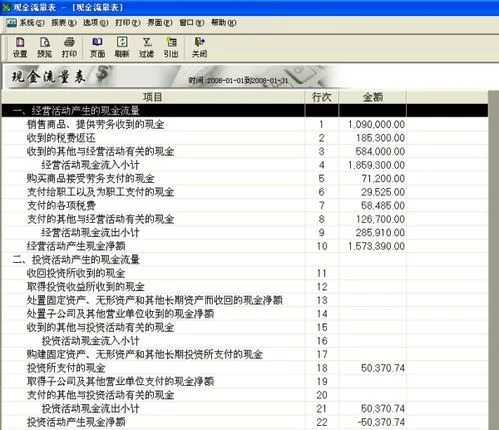
Task: Click line number 10 in 行次 column
Action: (322, 246)
